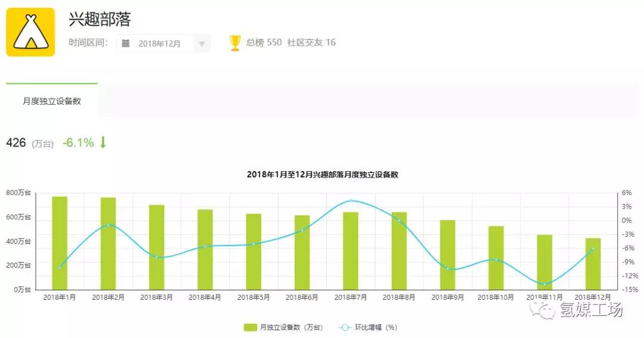Click the 600万台 axis label
This screenshot has height=338, width=644.
[x=18, y=217]
